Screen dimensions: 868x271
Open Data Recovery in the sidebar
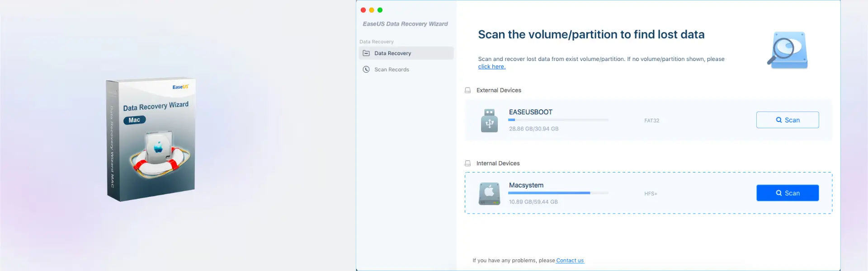pos(406,53)
